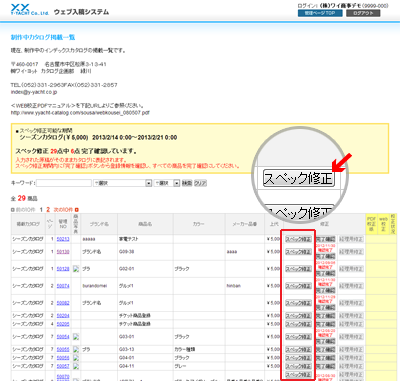This screenshot has height=381, width=400.
Task: Open the second, narrower 選択 dropdown
Action: (x=167, y=183)
